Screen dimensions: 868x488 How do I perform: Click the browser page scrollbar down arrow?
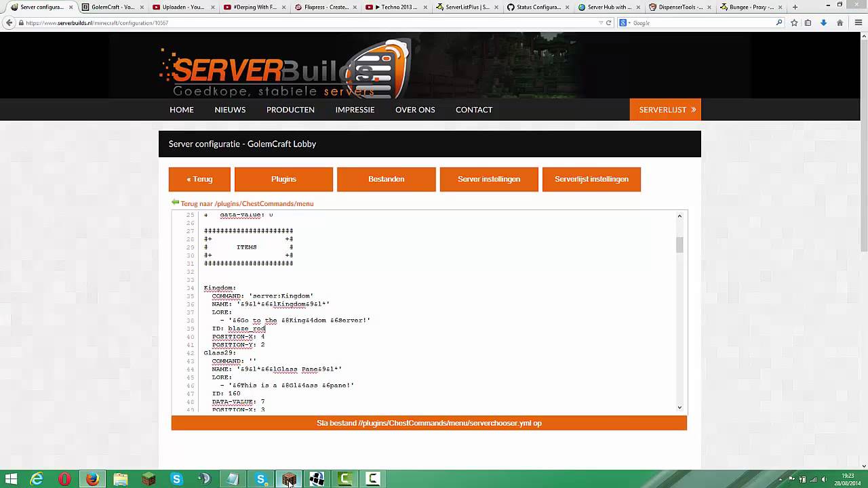864,466
